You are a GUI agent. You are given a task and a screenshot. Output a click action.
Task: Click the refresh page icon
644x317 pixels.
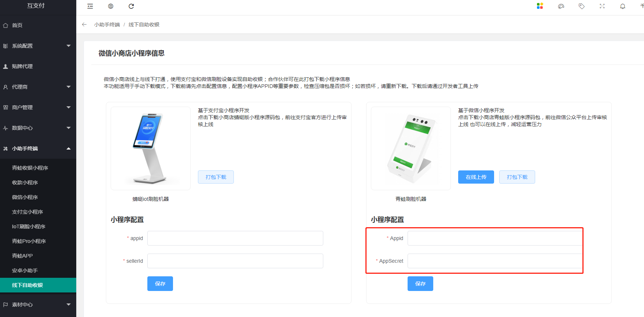(131, 6)
